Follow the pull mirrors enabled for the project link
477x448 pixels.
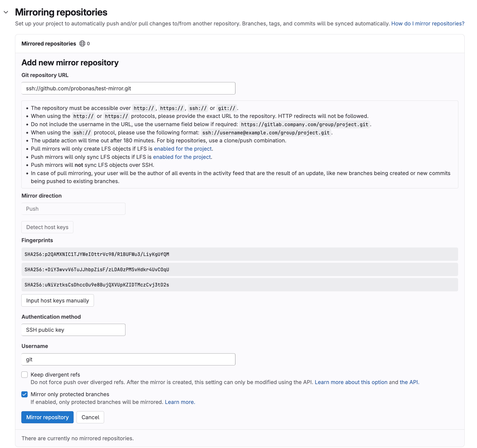[183, 149]
